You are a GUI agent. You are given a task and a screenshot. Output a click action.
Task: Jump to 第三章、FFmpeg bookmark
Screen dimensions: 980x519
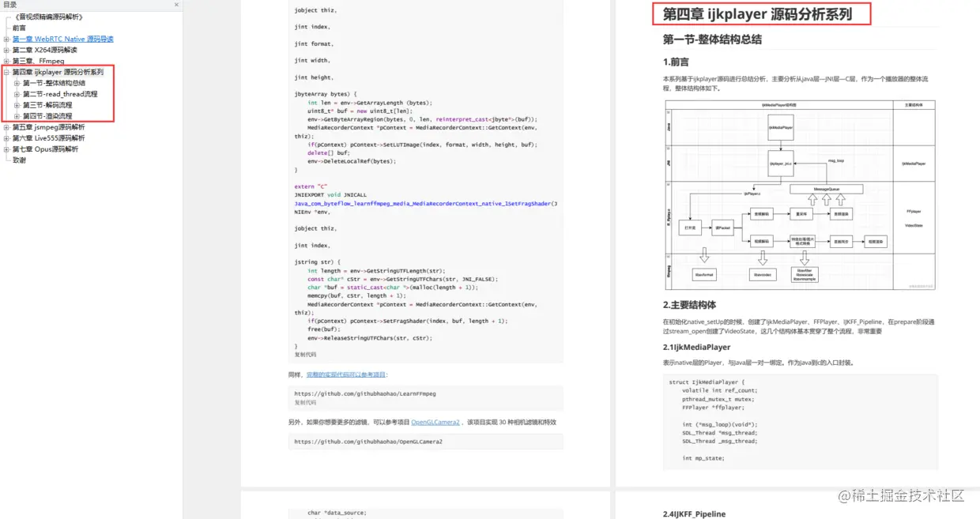(x=39, y=61)
